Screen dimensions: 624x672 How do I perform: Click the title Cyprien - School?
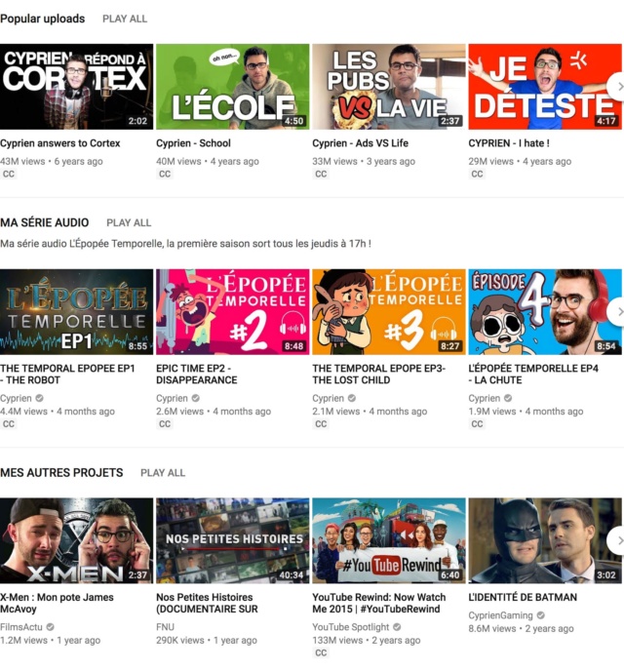(x=193, y=143)
